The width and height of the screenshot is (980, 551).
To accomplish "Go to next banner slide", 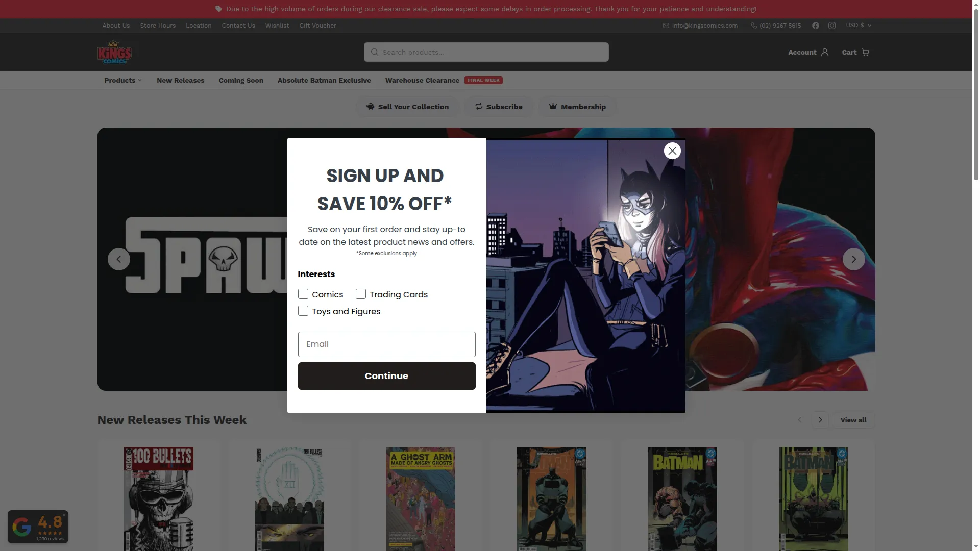I will (854, 259).
